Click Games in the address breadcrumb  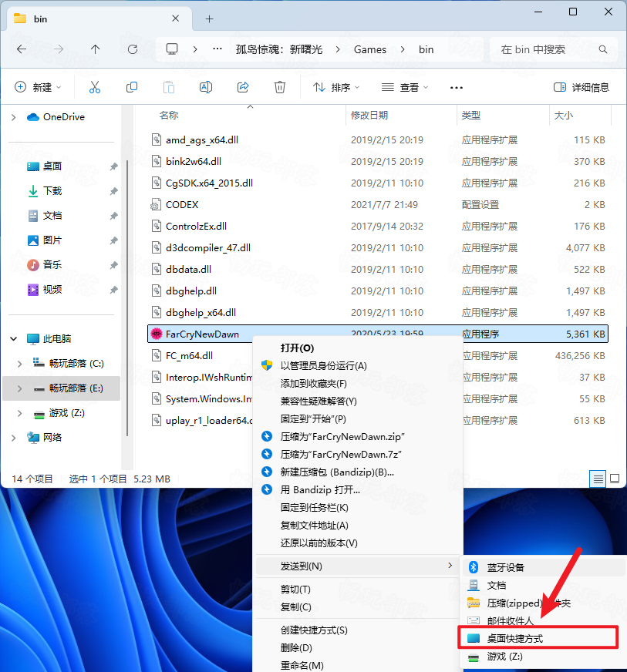pos(370,50)
